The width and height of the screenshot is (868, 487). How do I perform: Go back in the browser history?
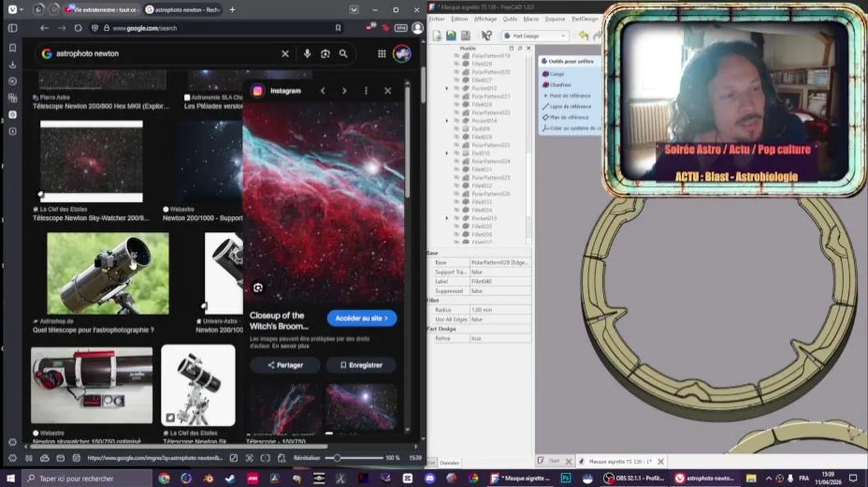click(x=44, y=28)
